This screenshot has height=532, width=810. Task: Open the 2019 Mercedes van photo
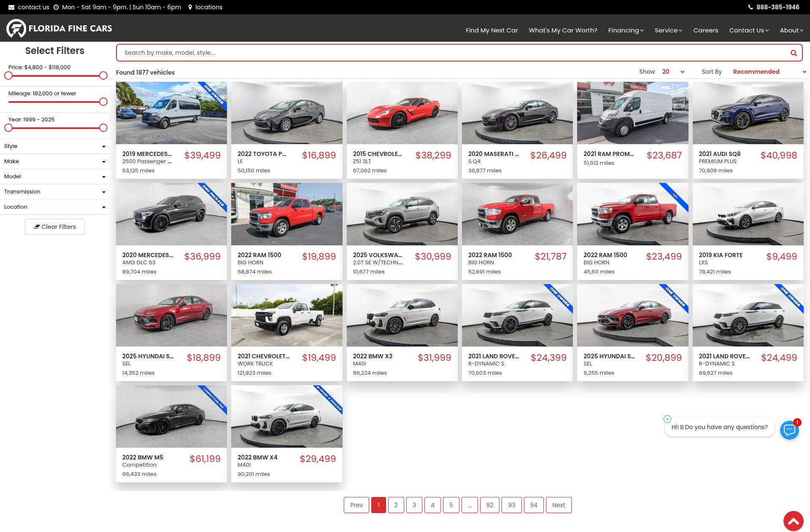tap(171, 113)
